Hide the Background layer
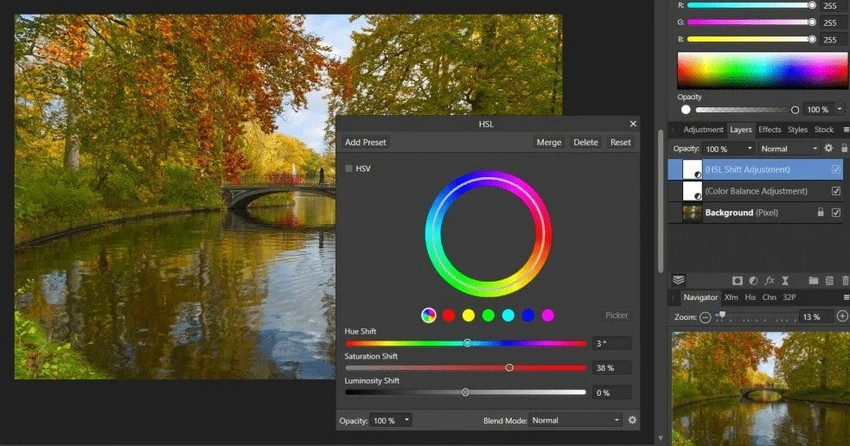The height and width of the screenshot is (446, 850). (x=836, y=212)
